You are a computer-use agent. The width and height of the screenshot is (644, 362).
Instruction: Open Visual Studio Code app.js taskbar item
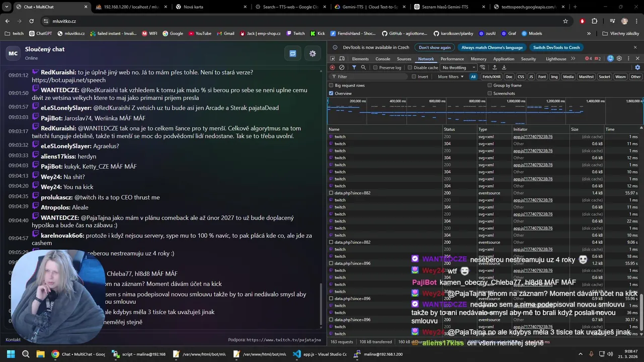click(x=320, y=354)
